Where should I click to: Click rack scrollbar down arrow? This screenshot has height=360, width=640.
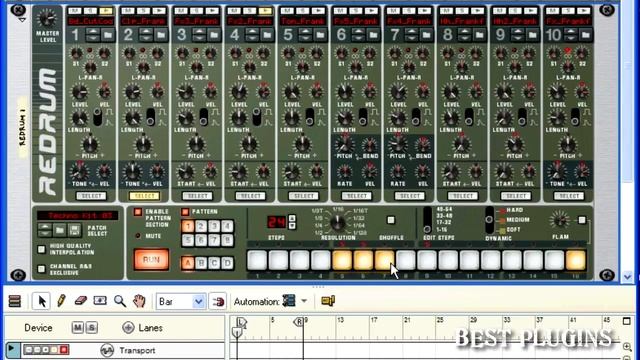pyautogui.click(x=627, y=277)
